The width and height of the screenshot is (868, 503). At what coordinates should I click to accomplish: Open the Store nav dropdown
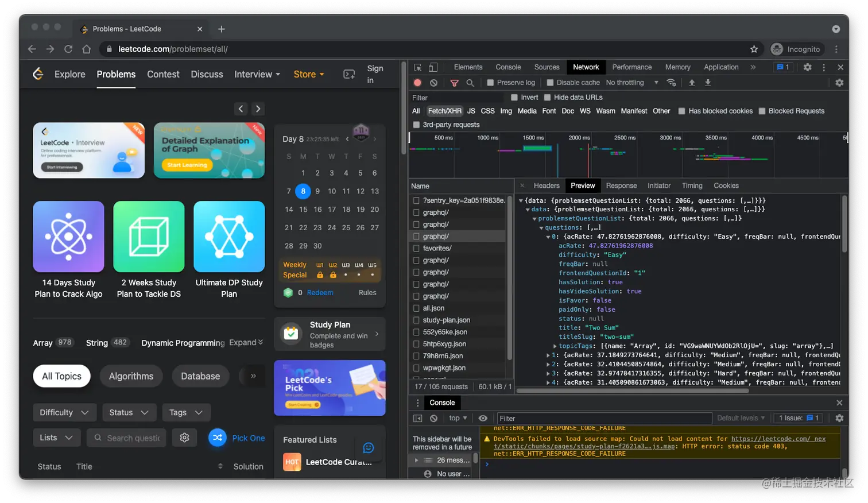pyautogui.click(x=309, y=74)
